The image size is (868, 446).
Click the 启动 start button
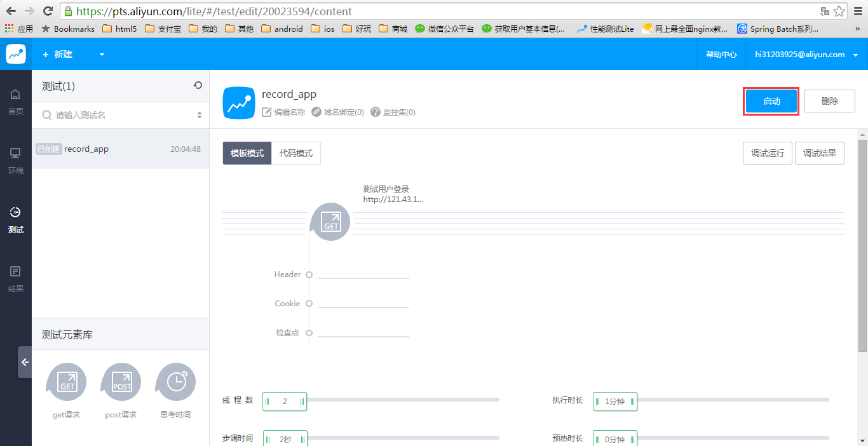[771, 101]
